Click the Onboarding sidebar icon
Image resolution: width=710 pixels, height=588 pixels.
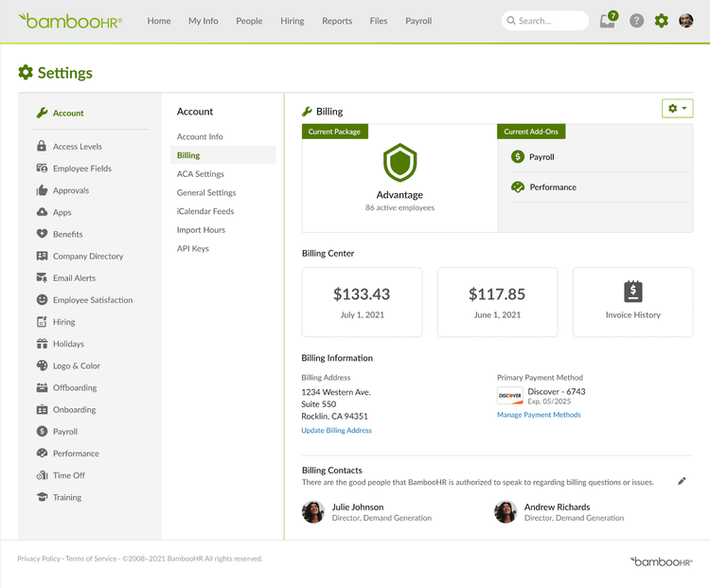42,409
